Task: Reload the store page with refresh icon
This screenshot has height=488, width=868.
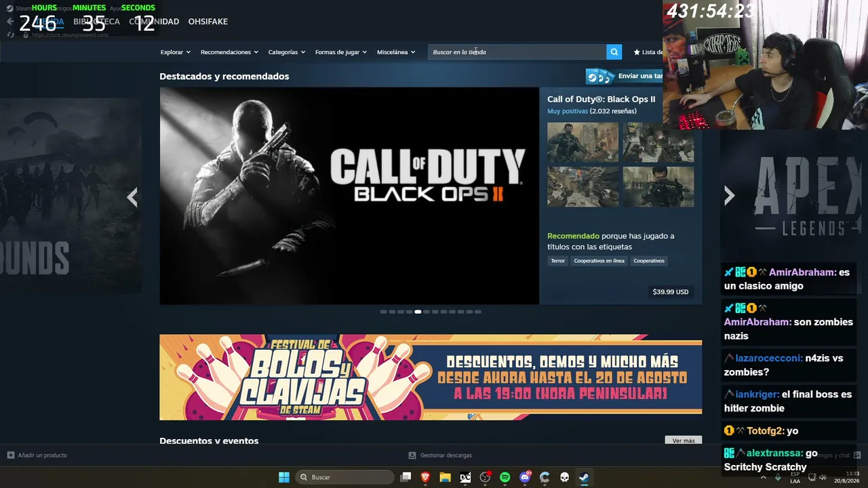Action: (x=10, y=35)
